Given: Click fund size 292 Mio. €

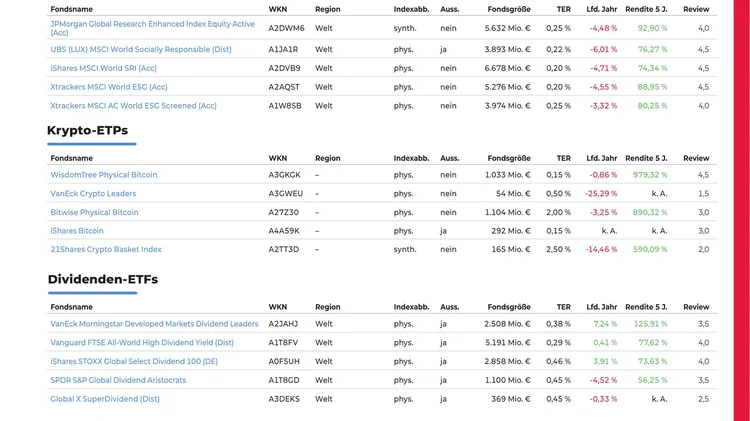Looking at the screenshot, I should pos(510,231).
